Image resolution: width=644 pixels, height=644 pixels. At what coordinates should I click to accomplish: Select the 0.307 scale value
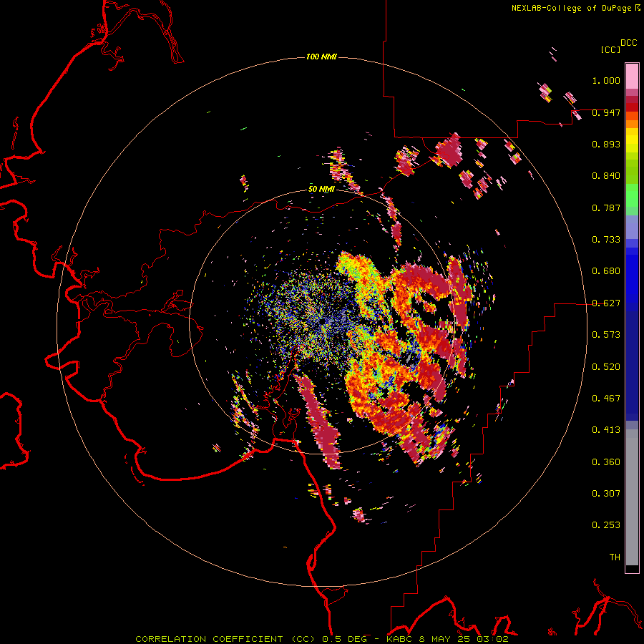click(x=606, y=494)
